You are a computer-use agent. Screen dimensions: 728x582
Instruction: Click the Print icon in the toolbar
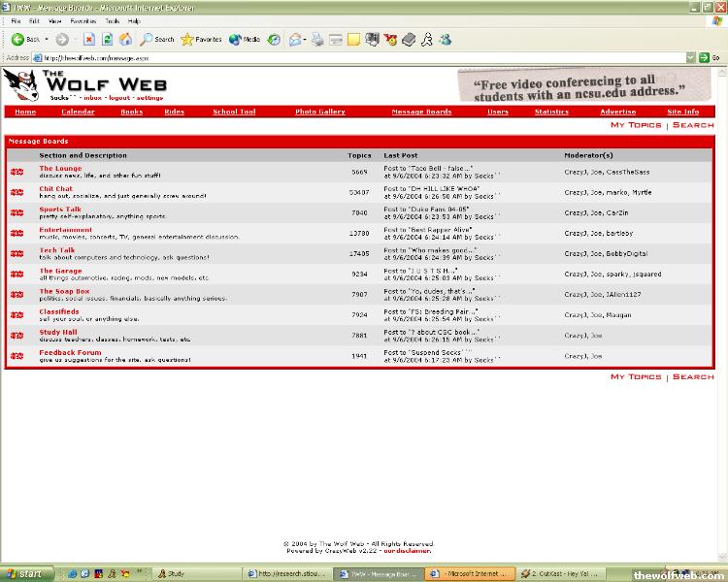[317, 40]
